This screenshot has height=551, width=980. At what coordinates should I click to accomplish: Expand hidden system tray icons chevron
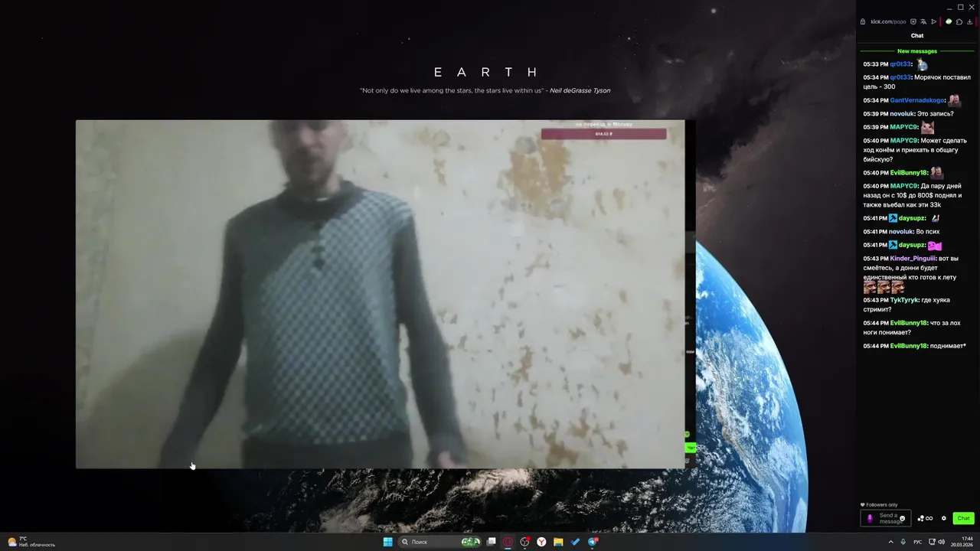[891, 542]
